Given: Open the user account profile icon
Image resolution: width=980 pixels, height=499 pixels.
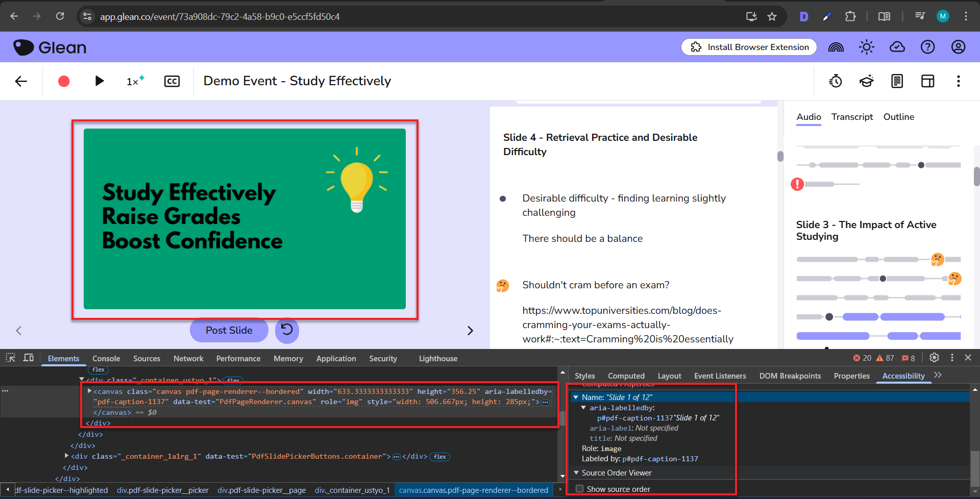Looking at the screenshot, I should 958,47.
